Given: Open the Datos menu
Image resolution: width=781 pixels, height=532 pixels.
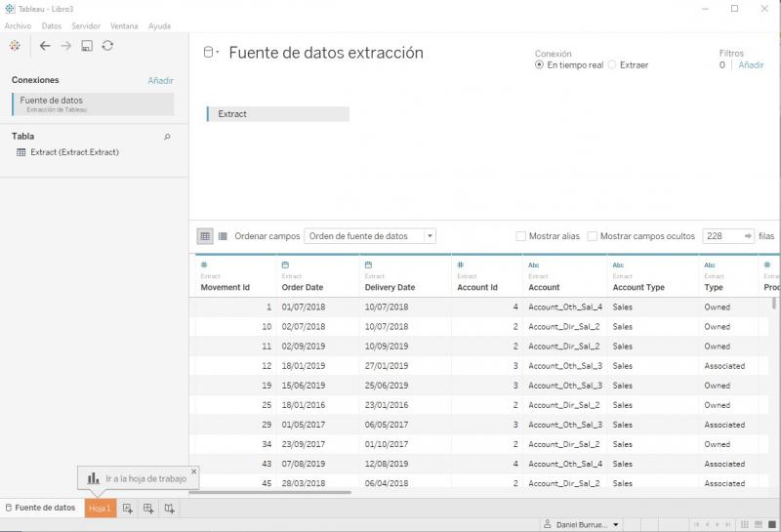Looking at the screenshot, I should (52, 26).
